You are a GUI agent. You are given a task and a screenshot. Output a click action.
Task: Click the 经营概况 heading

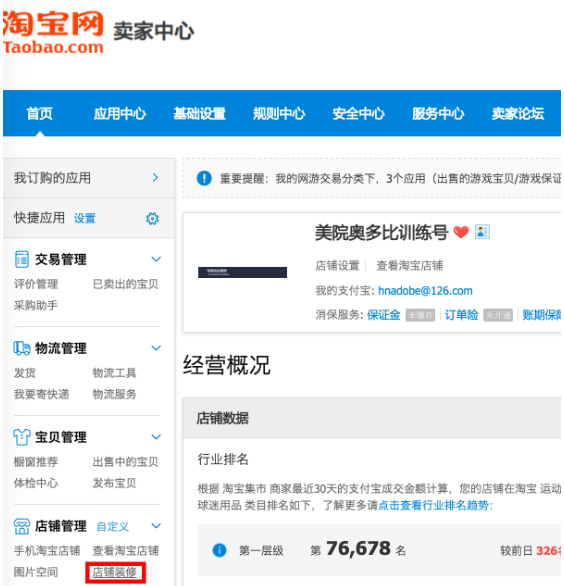(x=226, y=365)
